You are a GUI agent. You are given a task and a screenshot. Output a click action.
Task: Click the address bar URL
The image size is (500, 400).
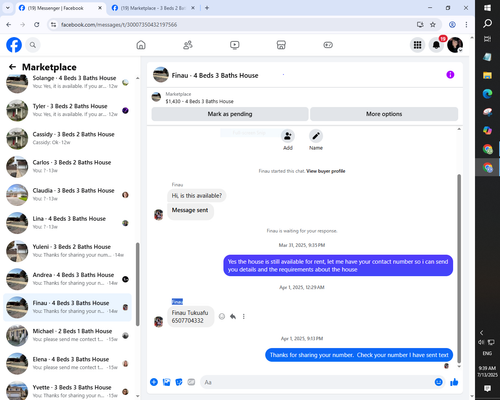(119, 25)
